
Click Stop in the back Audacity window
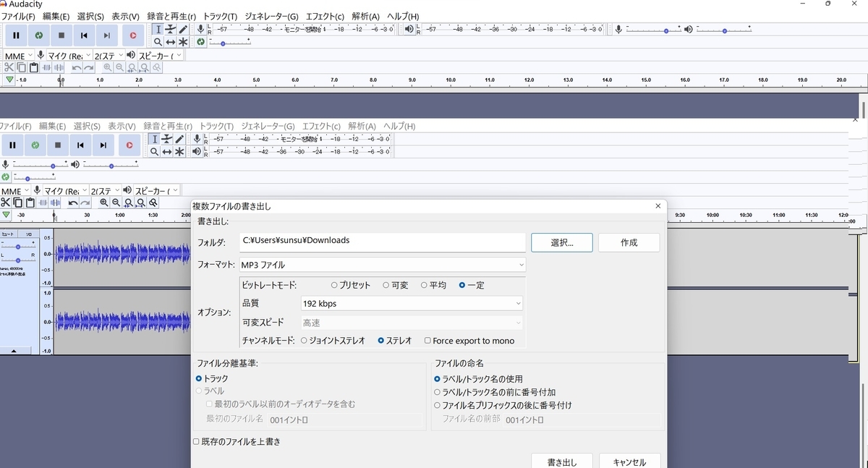coord(61,35)
